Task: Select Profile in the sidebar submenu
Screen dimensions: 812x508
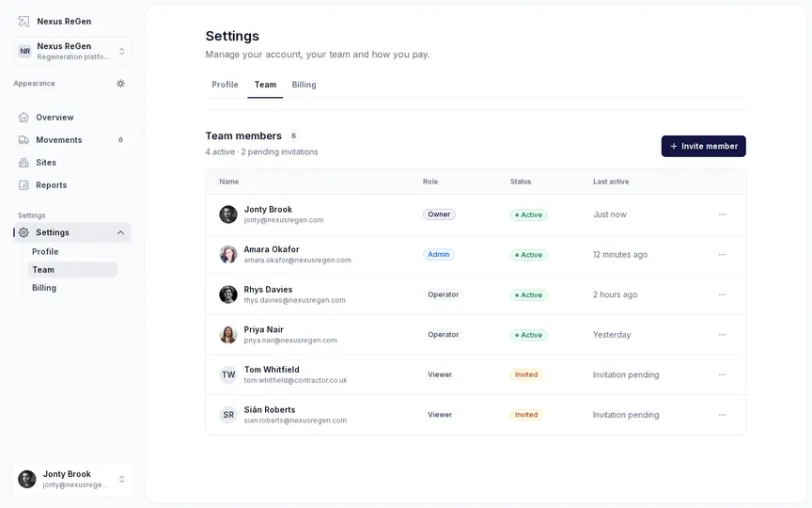Action: coord(45,251)
